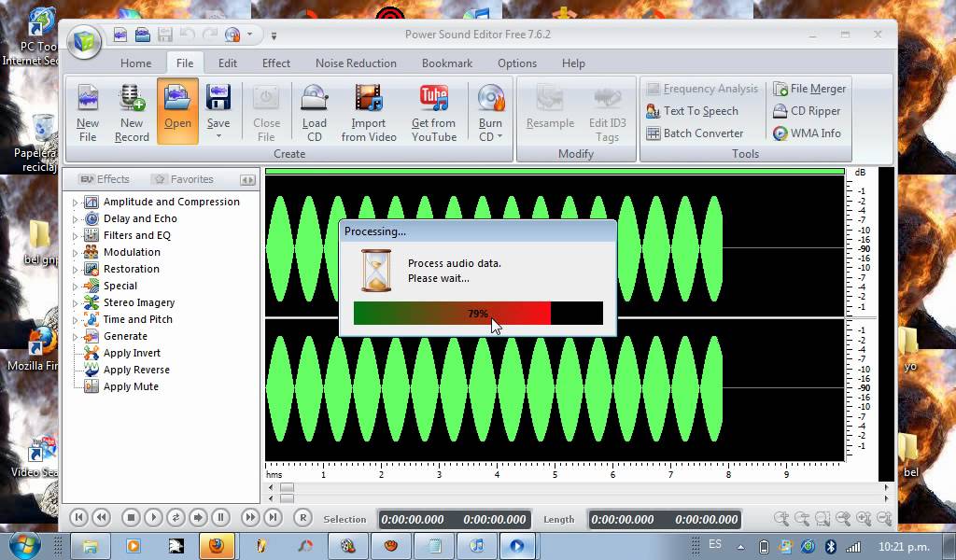Click the New File waveform icon
956x560 pixels.
pos(88,98)
